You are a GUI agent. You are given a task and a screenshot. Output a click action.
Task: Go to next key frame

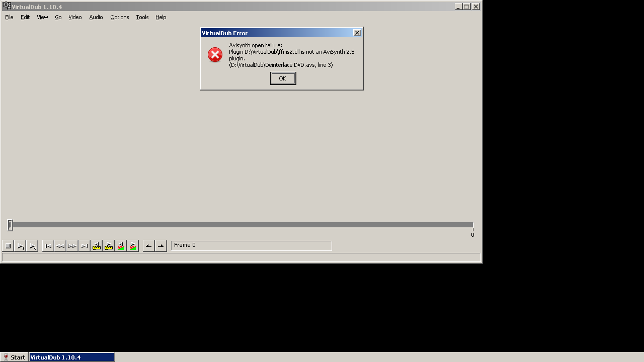click(x=109, y=246)
